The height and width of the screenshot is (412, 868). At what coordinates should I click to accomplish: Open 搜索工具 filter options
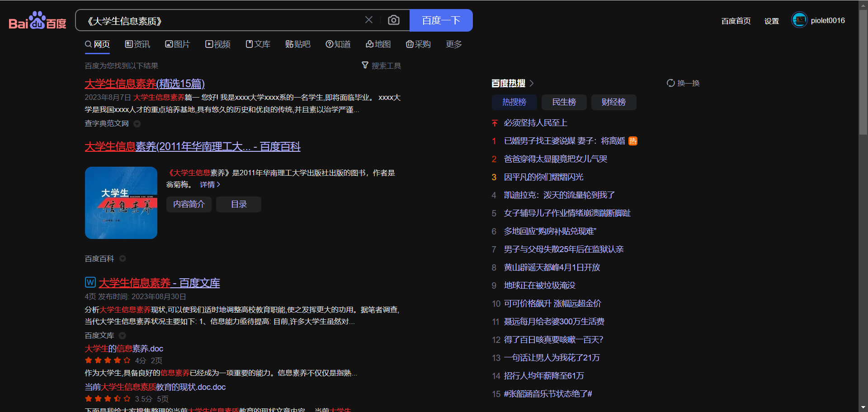tap(381, 66)
